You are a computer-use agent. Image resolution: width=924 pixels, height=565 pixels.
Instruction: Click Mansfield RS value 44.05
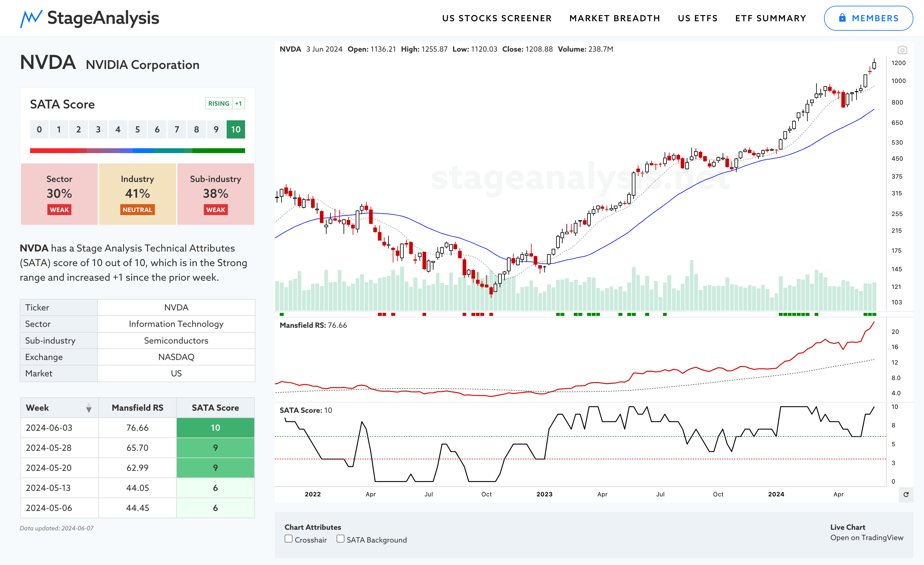pos(137,488)
